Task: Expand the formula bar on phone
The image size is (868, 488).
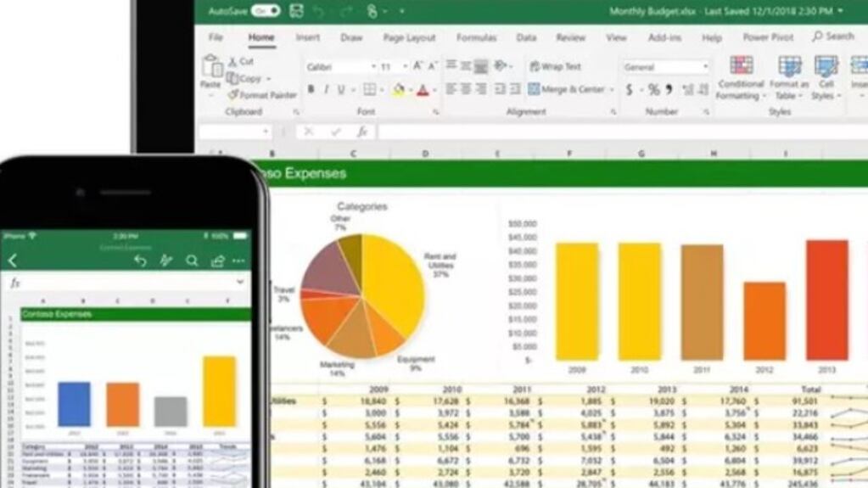Action: [x=240, y=282]
